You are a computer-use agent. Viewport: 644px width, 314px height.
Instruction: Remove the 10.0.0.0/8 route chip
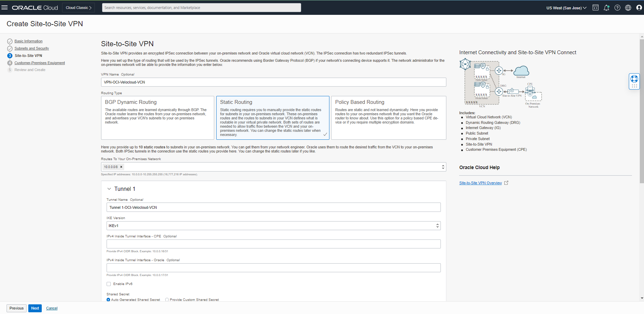[121, 167]
